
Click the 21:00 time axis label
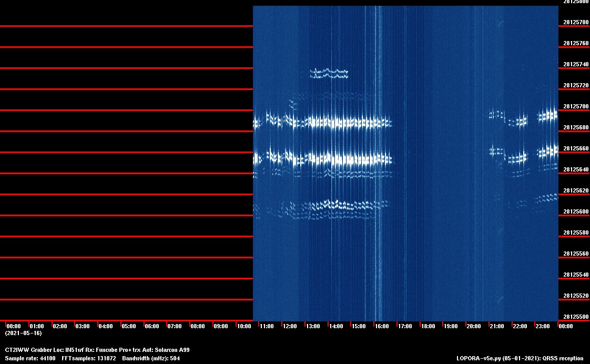497,326
